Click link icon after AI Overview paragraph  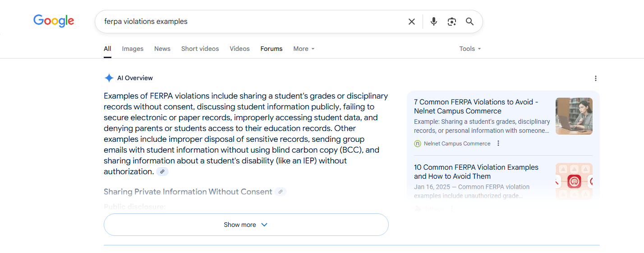[x=162, y=172]
